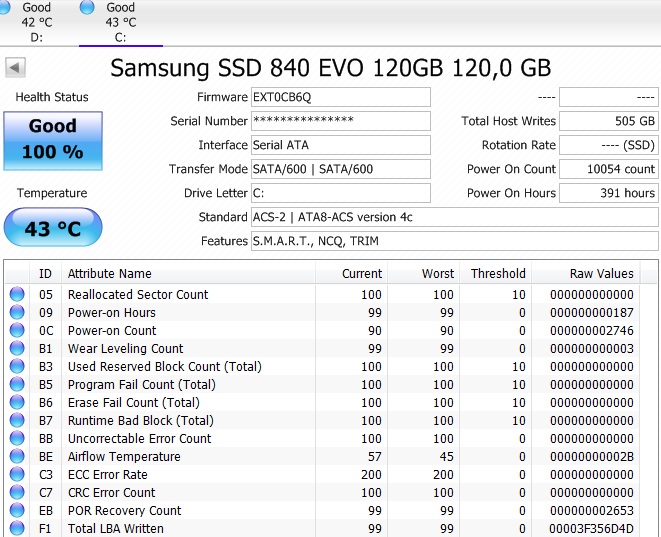Click the Firmware field EXT0CB6Q

[341, 97]
